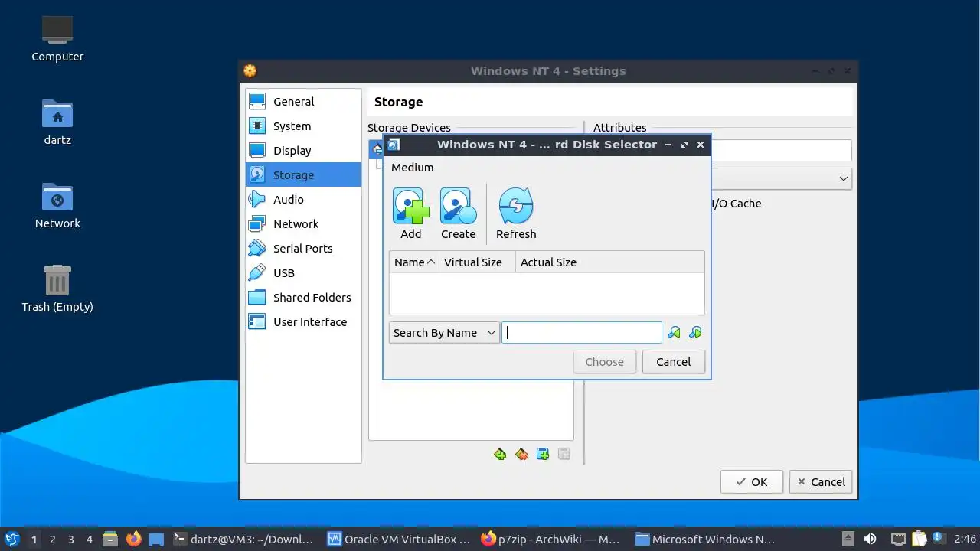Switch to Microsoft Windows N... taskbar task
The width and height of the screenshot is (980, 551).
click(707, 539)
